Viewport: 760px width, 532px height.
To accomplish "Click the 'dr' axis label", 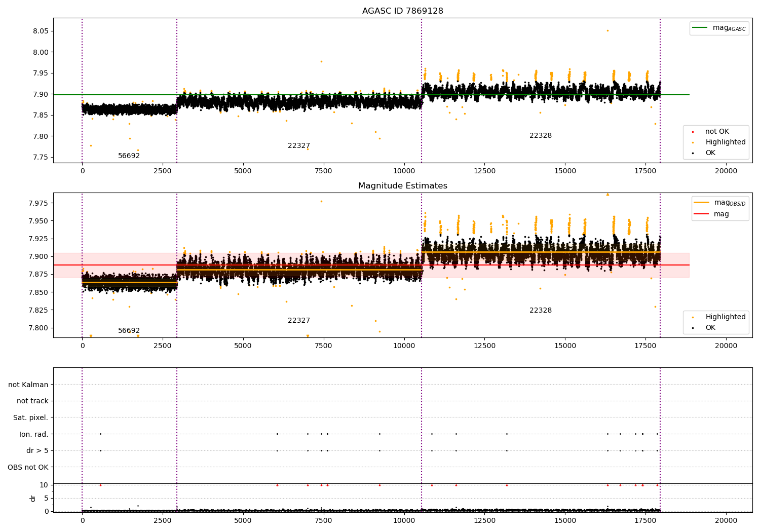I will 33,498.
